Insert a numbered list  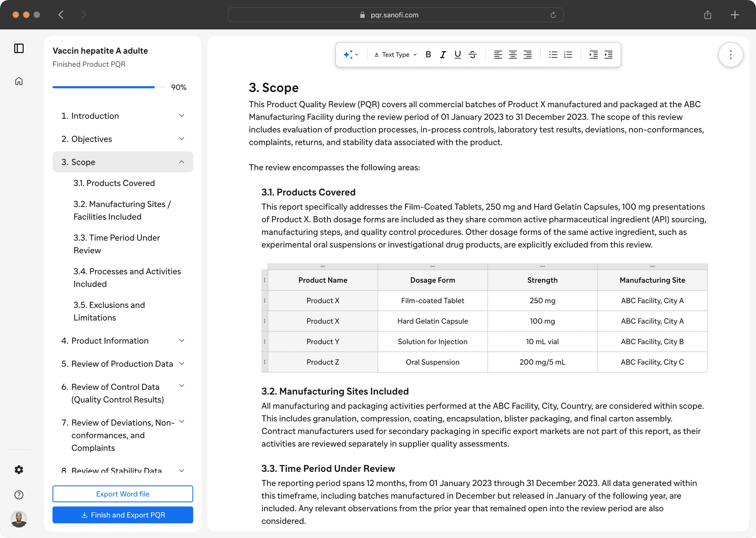click(x=568, y=55)
